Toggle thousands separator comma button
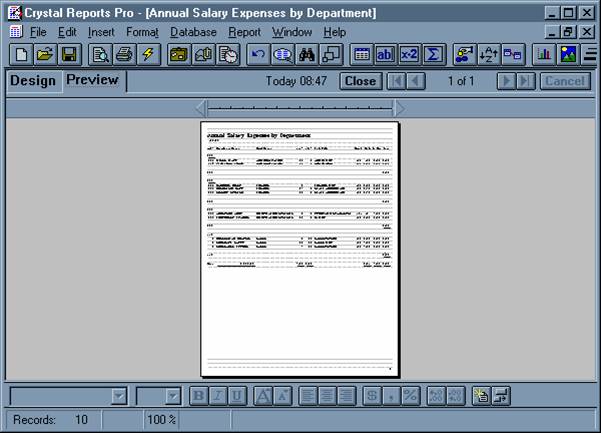Viewport: 601px width, 433px height. (391, 396)
